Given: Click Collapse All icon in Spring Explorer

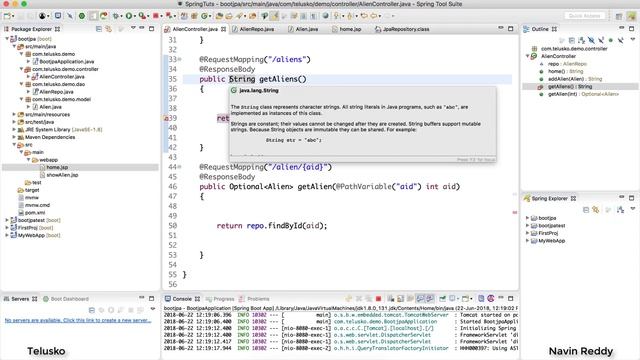Looking at the screenshot, I should (586, 210).
